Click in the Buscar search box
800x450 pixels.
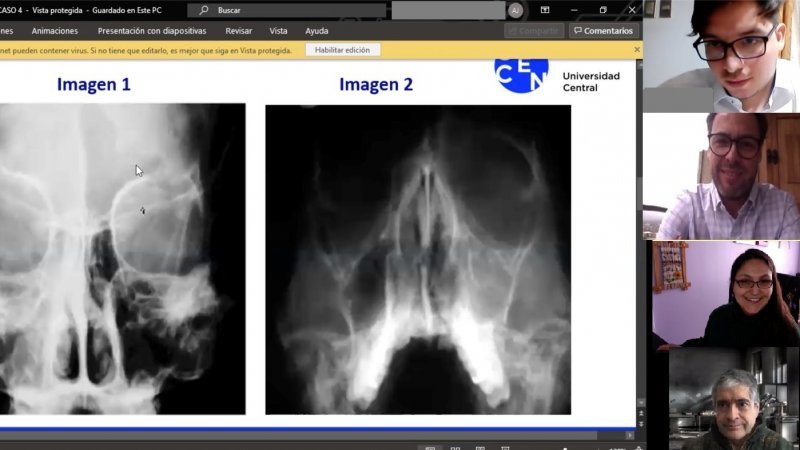pos(285,10)
